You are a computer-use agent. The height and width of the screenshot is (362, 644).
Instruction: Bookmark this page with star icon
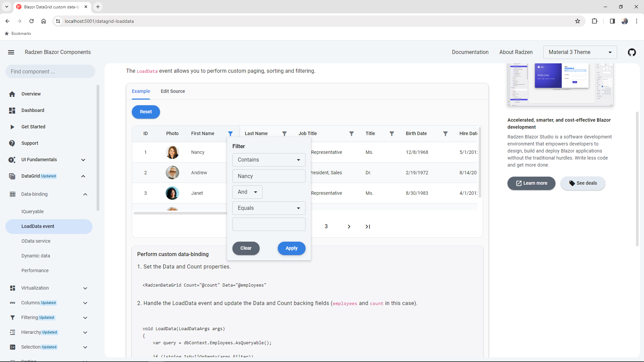(578, 21)
